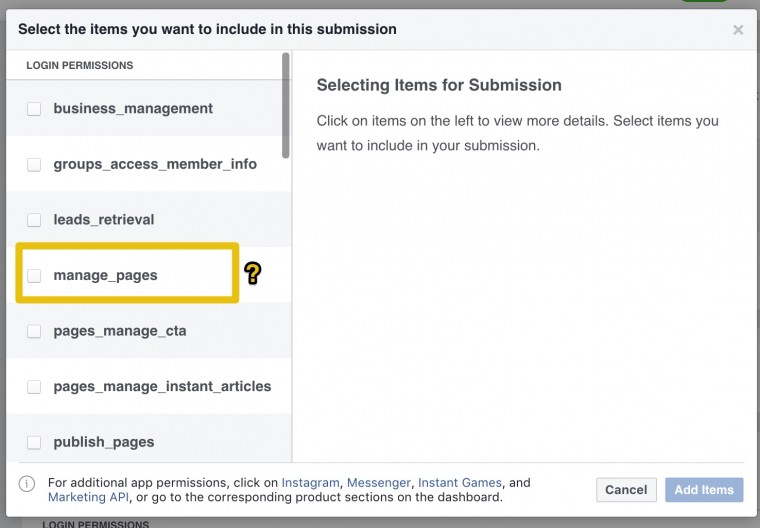
Task: Tick the leads_retrieval checkbox
Action: (34, 220)
